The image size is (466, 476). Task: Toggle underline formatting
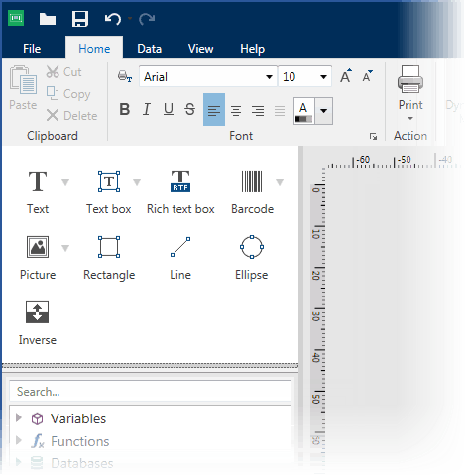(x=169, y=109)
